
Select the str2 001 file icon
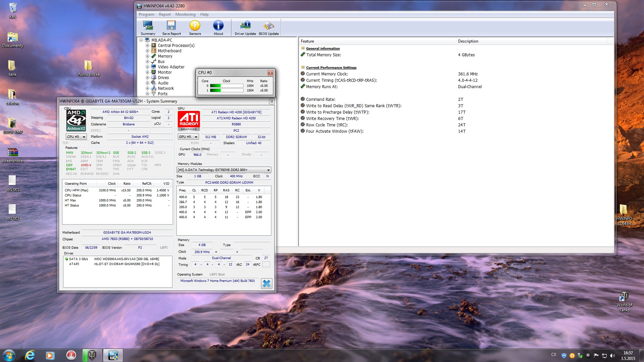click(12, 213)
